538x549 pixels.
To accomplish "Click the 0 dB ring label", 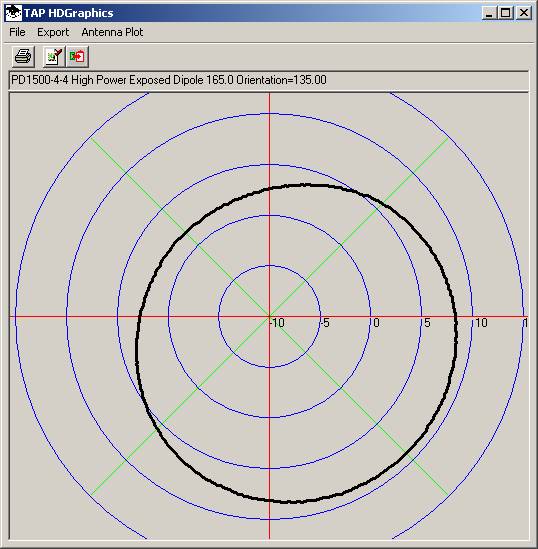I will click(377, 323).
